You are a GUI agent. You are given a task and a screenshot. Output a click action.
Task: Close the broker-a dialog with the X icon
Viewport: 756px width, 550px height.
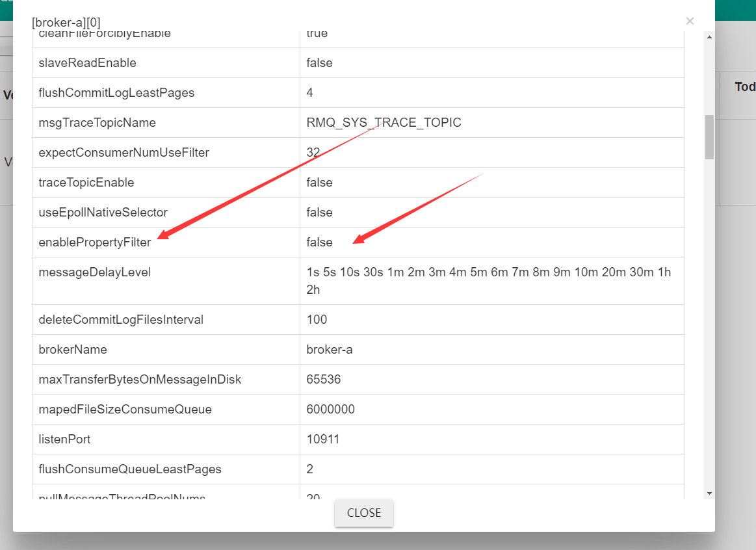coord(690,21)
